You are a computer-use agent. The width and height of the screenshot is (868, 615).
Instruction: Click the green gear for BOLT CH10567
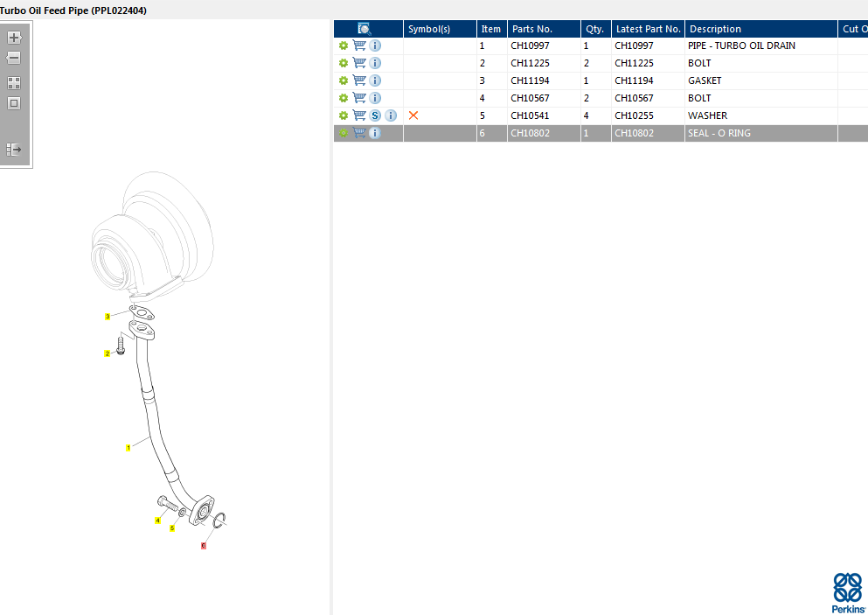coord(344,98)
